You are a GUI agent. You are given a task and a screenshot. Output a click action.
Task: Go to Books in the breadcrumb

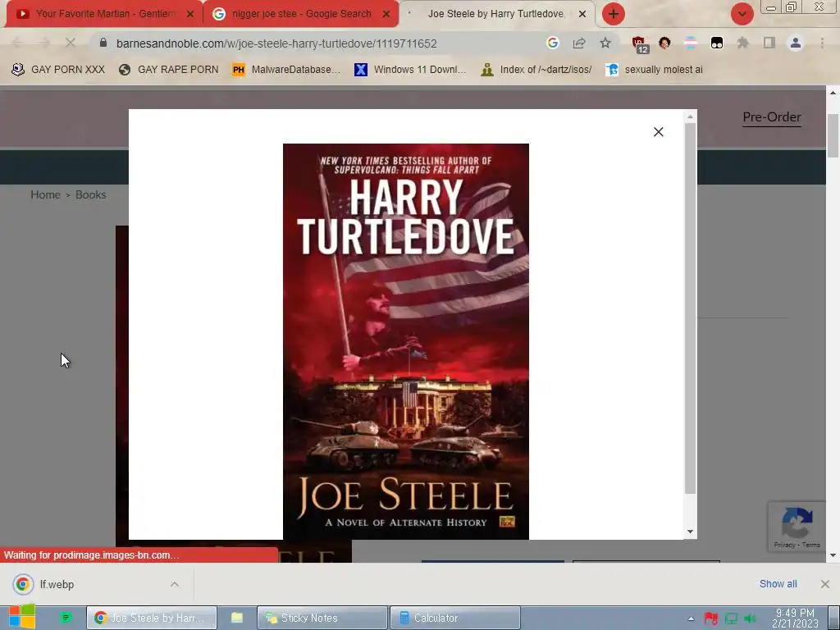coord(90,194)
